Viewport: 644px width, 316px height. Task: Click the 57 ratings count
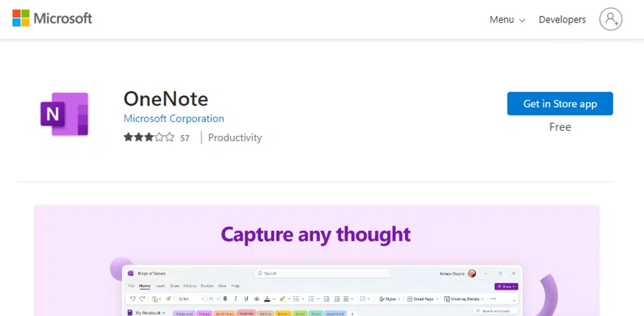point(185,138)
